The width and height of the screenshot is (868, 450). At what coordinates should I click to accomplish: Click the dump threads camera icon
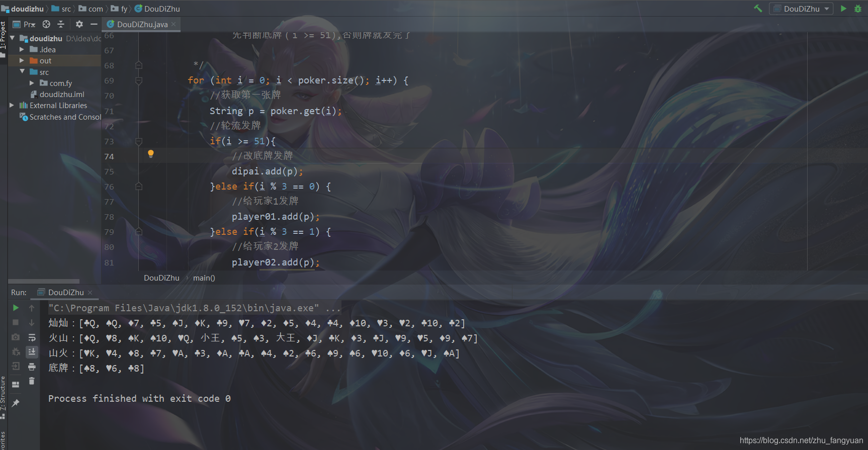(x=16, y=337)
